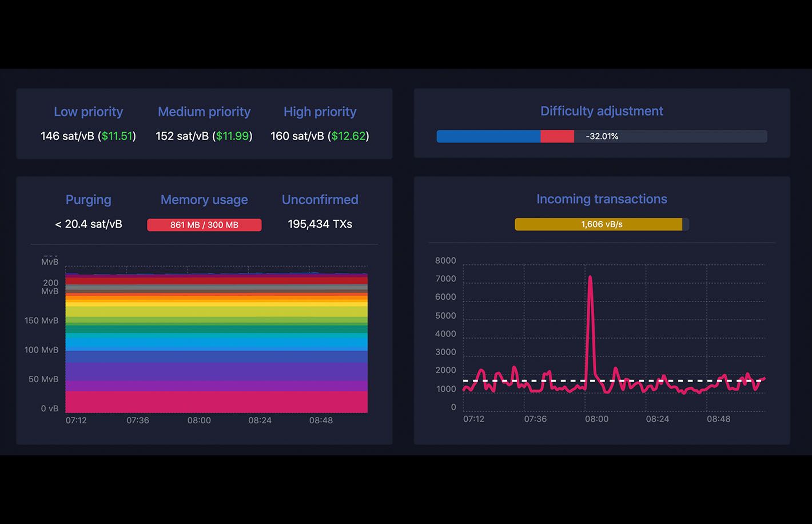Click the -32.01% difficulty value
Image resolution: width=812 pixels, height=524 pixels.
click(602, 136)
